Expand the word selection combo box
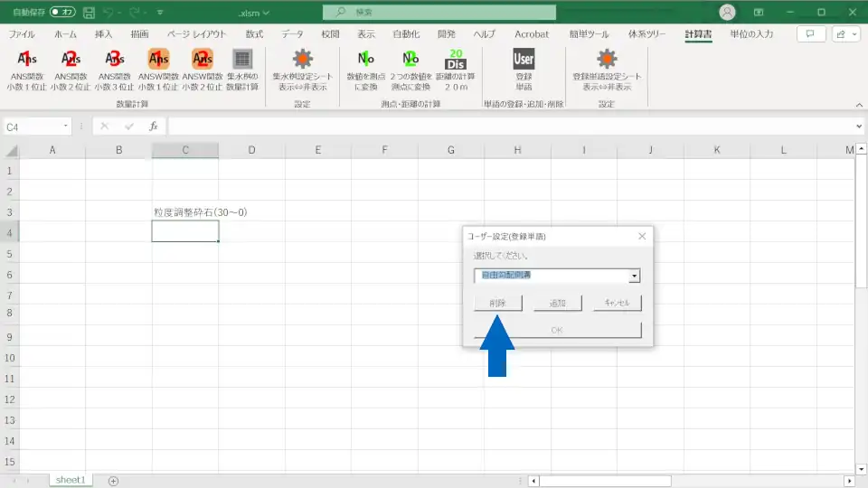Viewport: 868px width, 488px height. [635, 277]
